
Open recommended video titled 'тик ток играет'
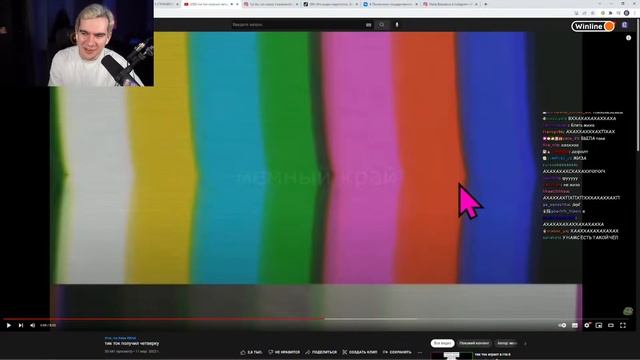493,354
